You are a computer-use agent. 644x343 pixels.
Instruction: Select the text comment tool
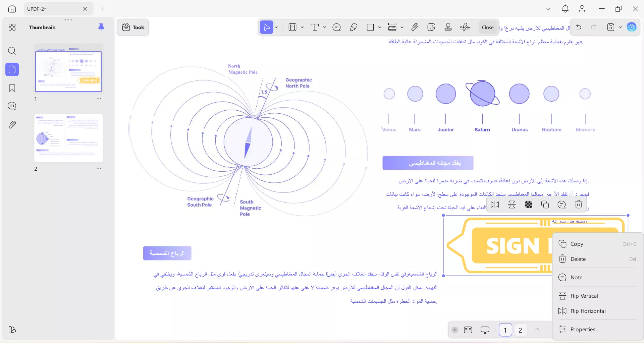tap(315, 27)
